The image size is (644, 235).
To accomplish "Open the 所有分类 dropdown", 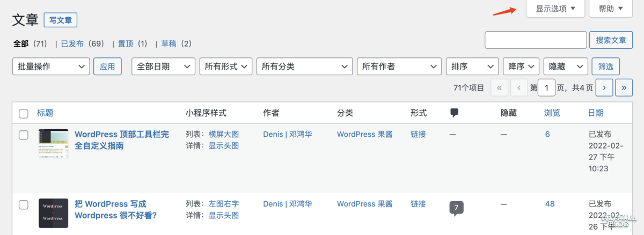I will pos(304,67).
